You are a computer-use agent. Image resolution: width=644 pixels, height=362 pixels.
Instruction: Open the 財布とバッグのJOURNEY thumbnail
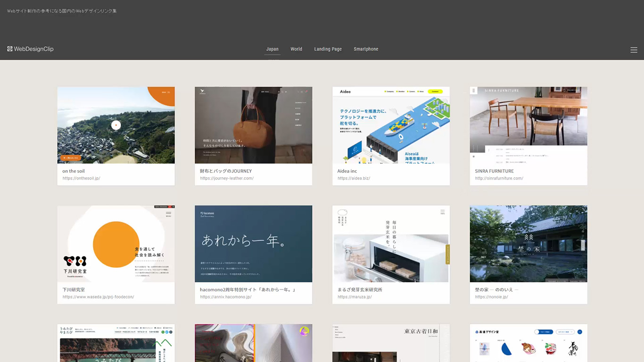click(x=254, y=125)
